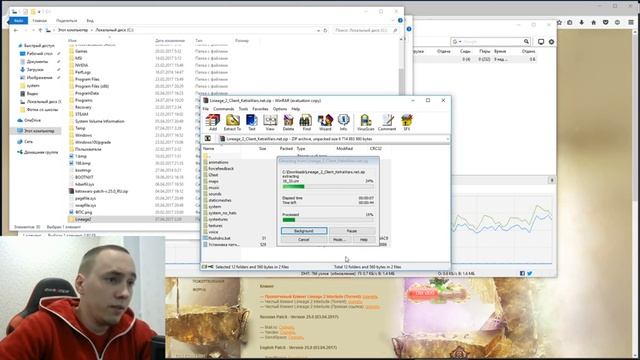Click the Name column header in WinRAR

click(x=209, y=149)
